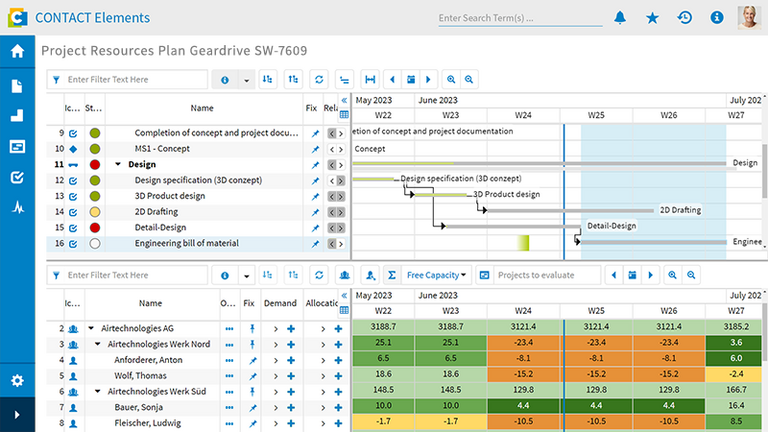Open the notifications bell icon
Screen dimensions: 768x432
coord(620,18)
